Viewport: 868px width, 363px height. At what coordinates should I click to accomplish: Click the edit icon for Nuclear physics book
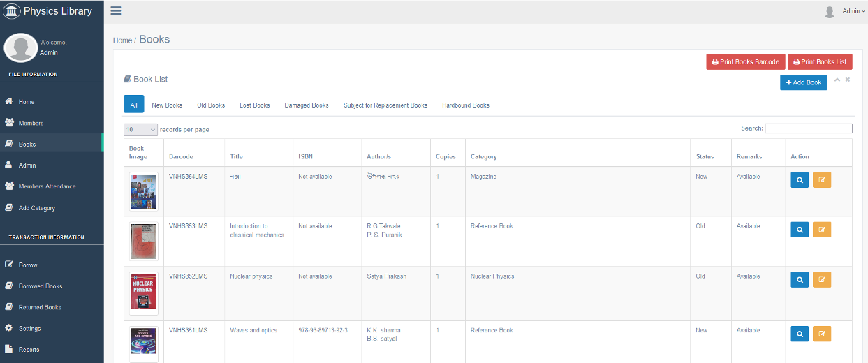(822, 279)
